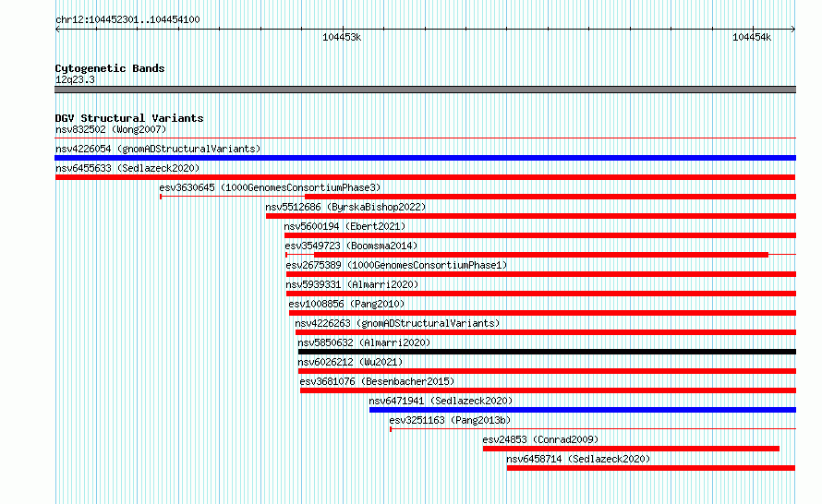Select the esv1008856 red variant bar
Image resolution: width=822 pixels, height=504 pixels.
coord(542,313)
